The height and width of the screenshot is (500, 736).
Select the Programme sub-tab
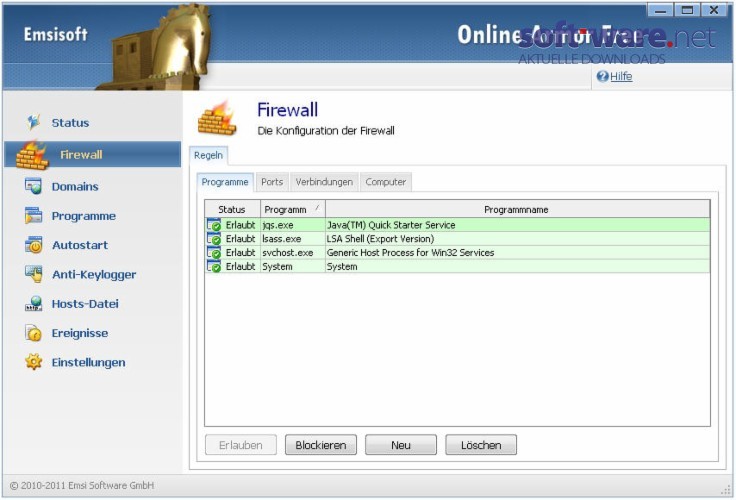pos(225,182)
